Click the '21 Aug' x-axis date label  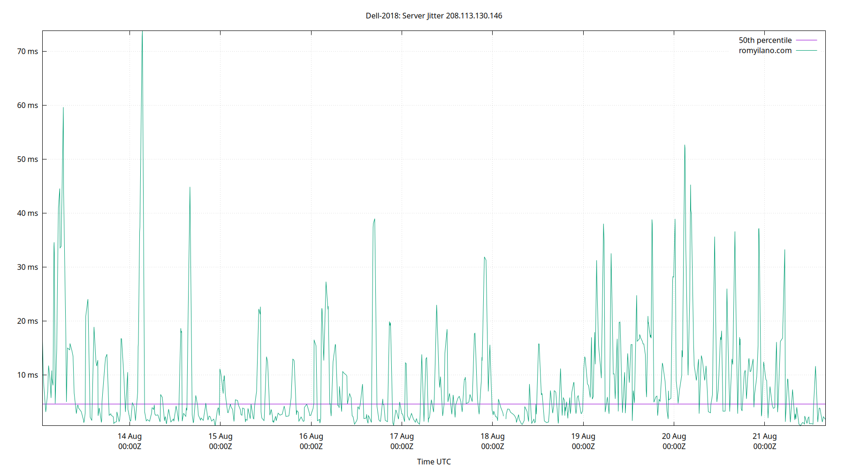[x=764, y=436]
